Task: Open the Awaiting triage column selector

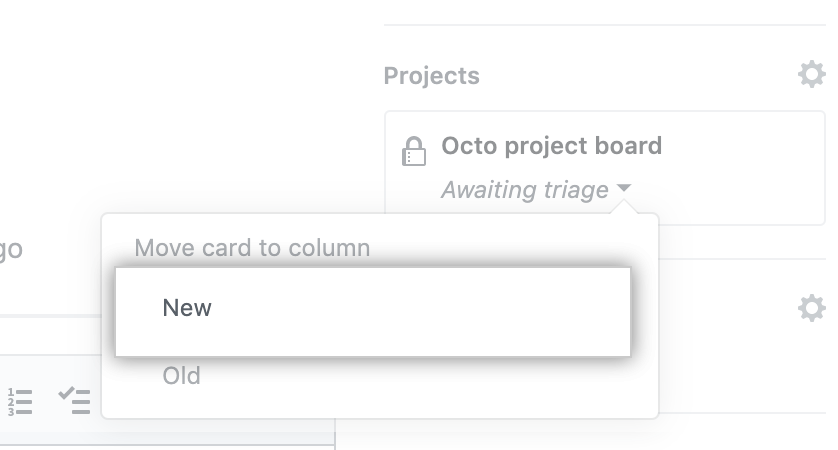Action: pos(525,189)
